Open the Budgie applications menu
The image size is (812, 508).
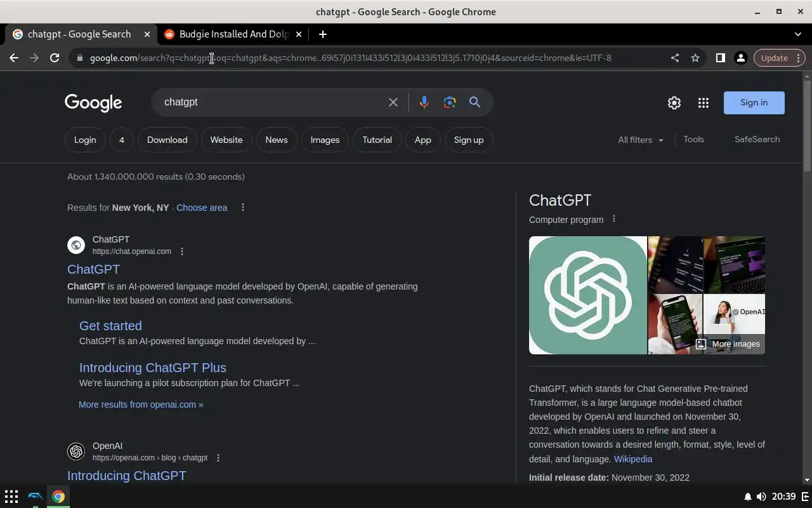pyautogui.click(x=11, y=497)
